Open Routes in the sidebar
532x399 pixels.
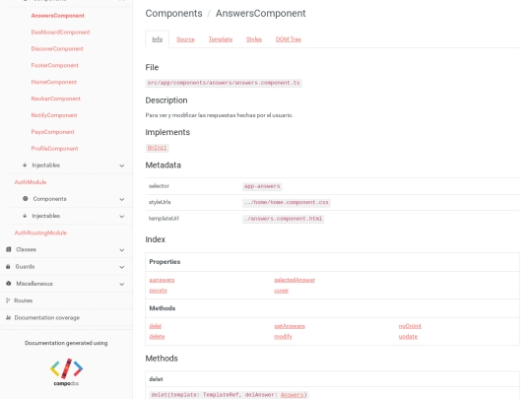23,300
